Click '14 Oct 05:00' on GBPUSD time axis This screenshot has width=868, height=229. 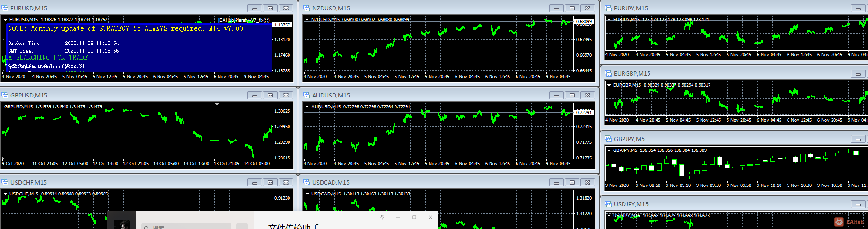tap(257, 164)
